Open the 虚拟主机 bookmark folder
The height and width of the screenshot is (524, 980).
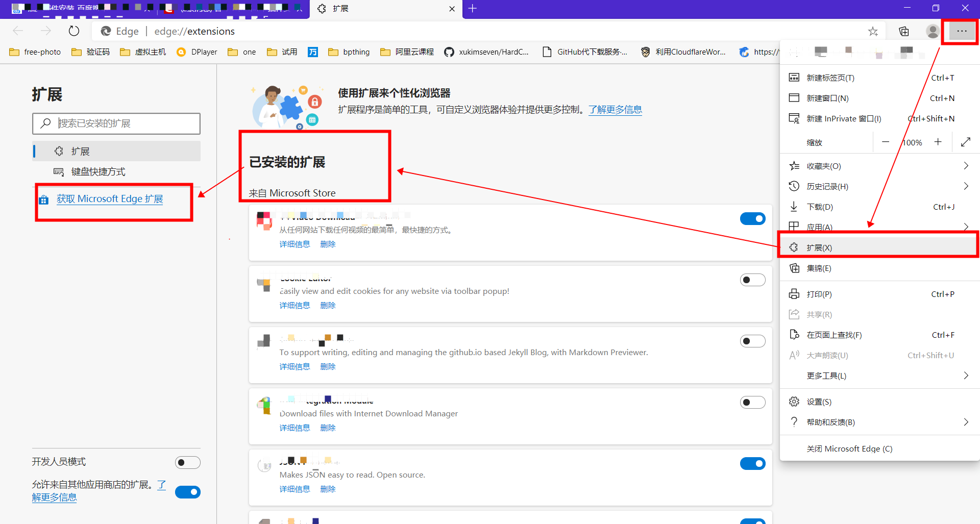[143, 52]
